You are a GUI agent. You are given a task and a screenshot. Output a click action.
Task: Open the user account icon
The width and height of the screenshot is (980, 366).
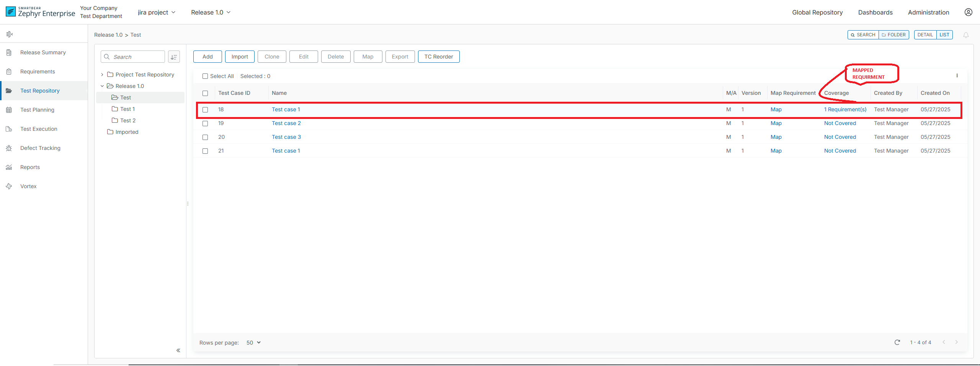969,12
